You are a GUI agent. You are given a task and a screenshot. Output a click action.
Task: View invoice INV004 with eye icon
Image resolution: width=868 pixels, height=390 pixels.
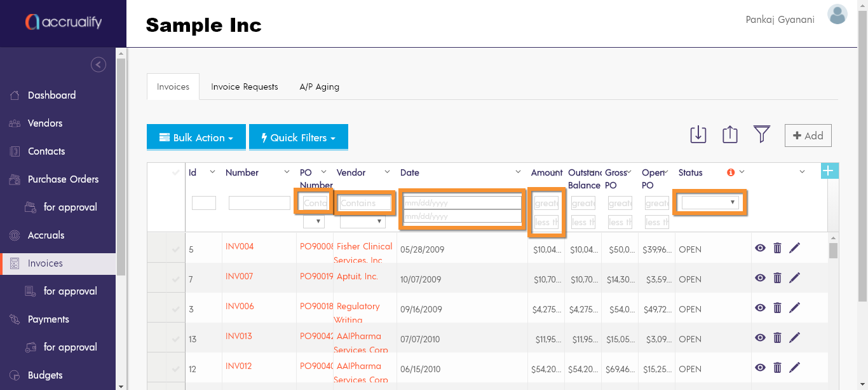pos(760,248)
